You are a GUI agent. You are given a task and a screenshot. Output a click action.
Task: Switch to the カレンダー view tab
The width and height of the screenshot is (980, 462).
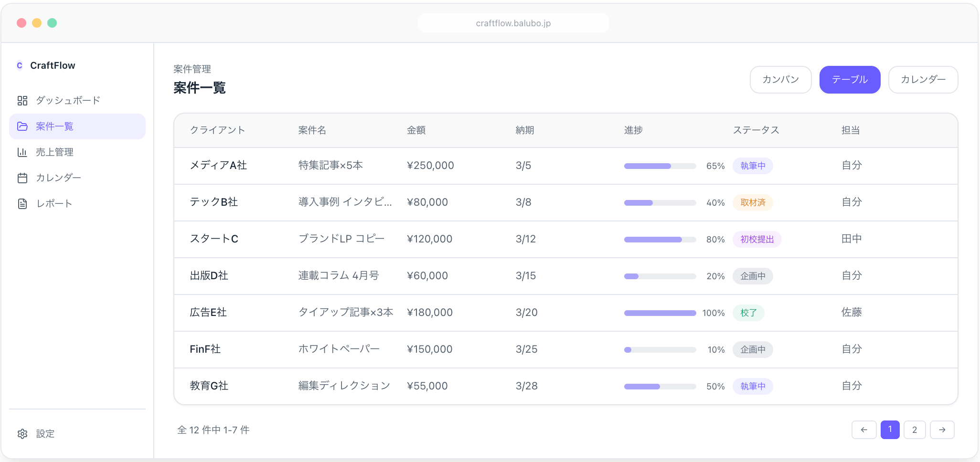[923, 80]
